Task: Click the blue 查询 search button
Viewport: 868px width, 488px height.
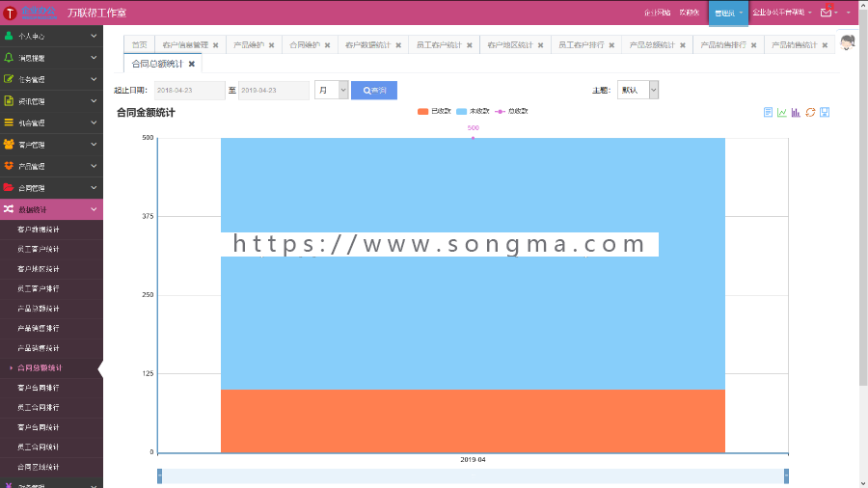Action: (374, 91)
